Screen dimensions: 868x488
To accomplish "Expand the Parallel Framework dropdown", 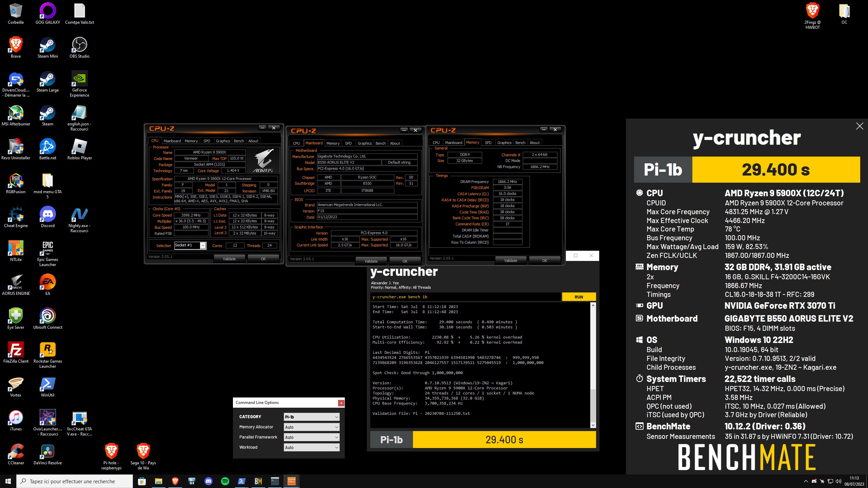I will pos(312,437).
